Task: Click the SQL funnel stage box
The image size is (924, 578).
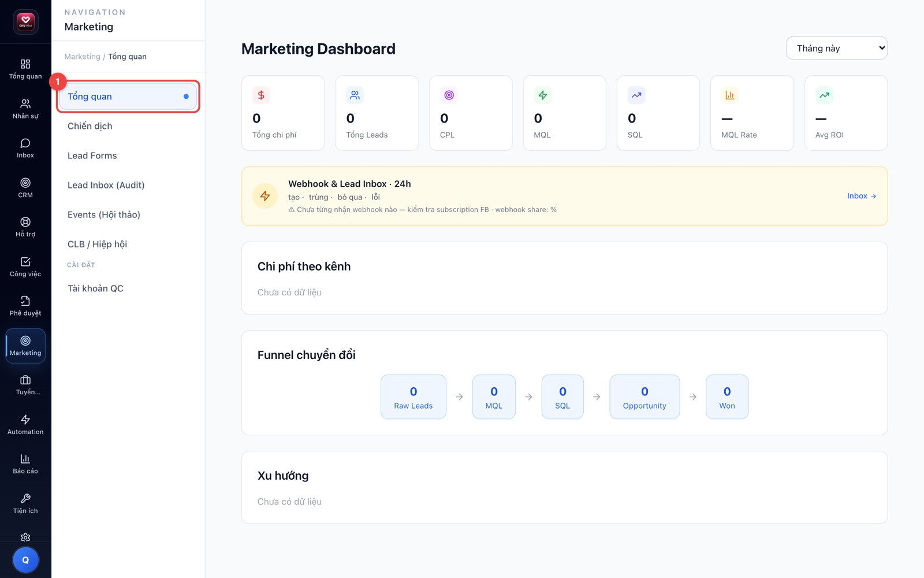Action: pyautogui.click(x=562, y=397)
